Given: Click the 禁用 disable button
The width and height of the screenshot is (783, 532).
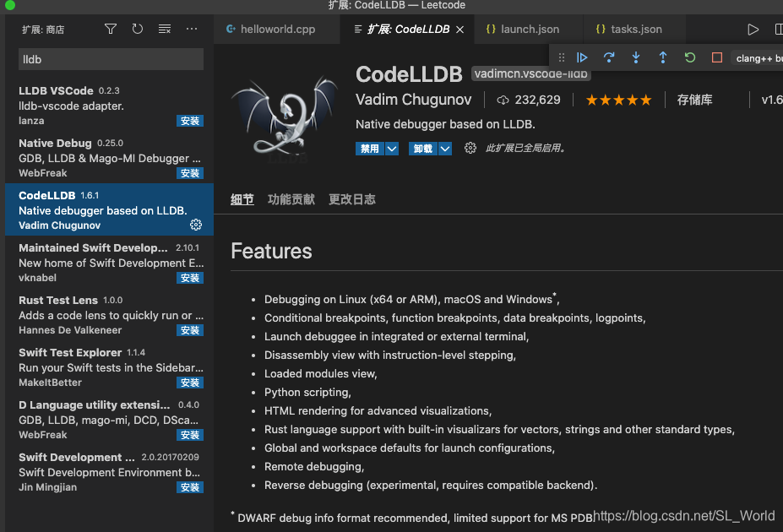Looking at the screenshot, I should pyautogui.click(x=370, y=149).
